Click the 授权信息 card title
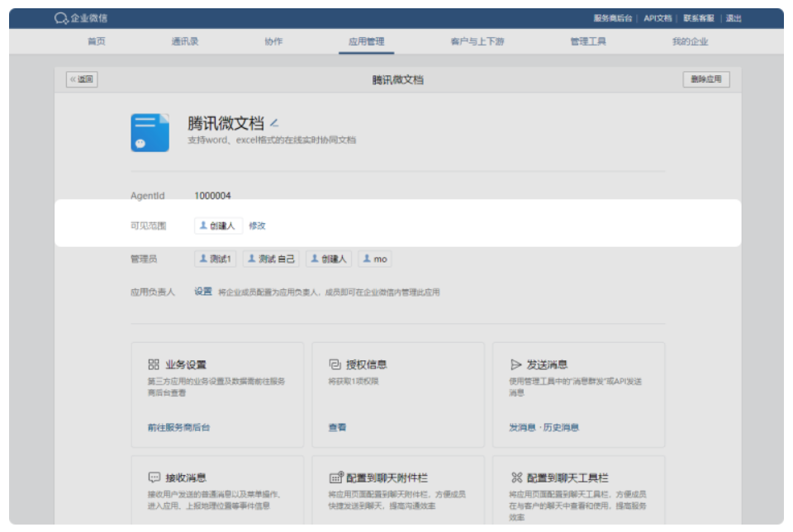Viewport: 793px width, 532px height. click(x=366, y=364)
